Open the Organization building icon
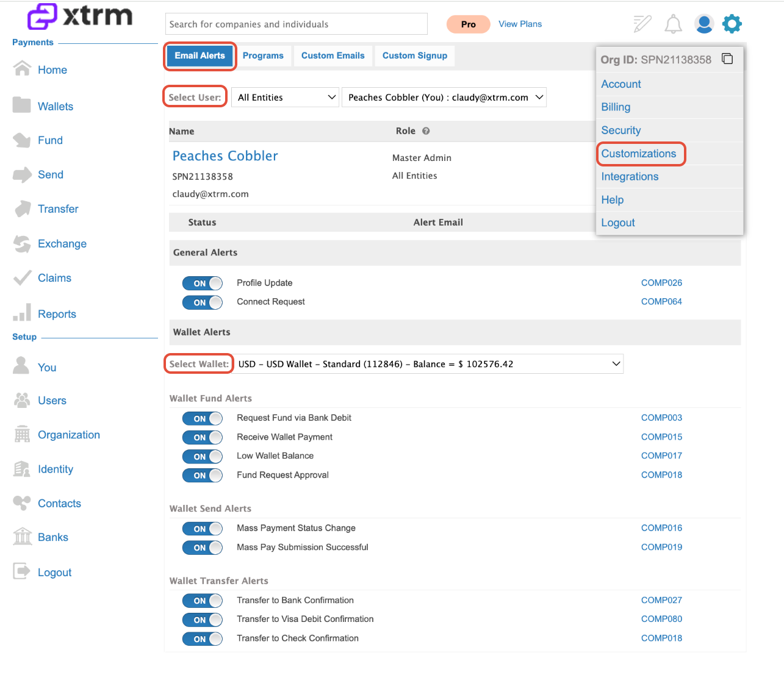This screenshot has width=784, height=675. tap(22, 434)
